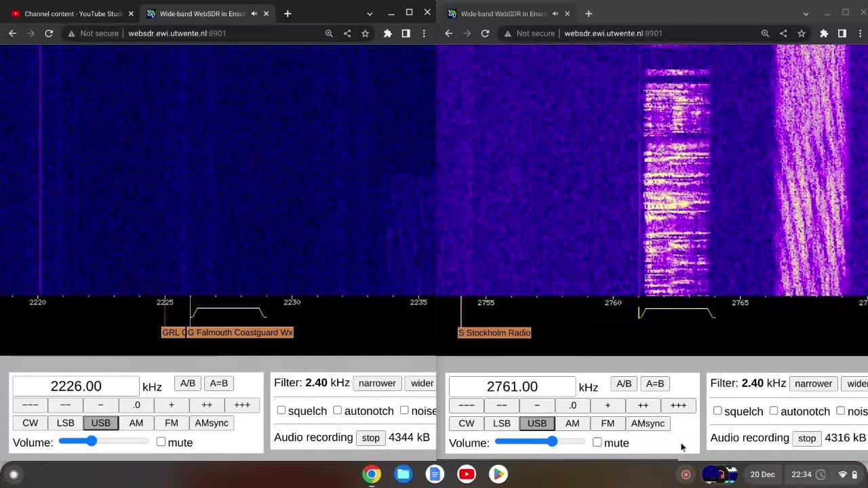Viewport: 868px width, 488px height.
Task: Adjust volume slider in left receiver
Action: coord(104,441)
